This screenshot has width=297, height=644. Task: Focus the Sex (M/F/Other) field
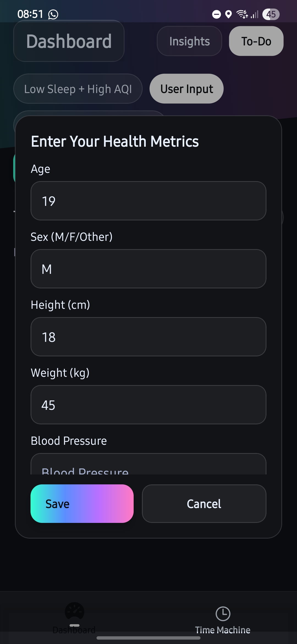(148, 269)
